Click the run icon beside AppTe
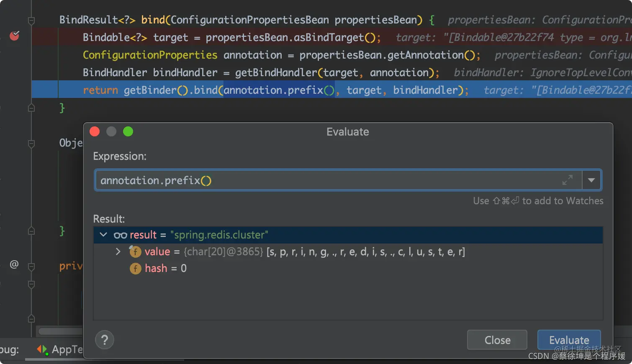This screenshot has height=364, width=632. 42,349
